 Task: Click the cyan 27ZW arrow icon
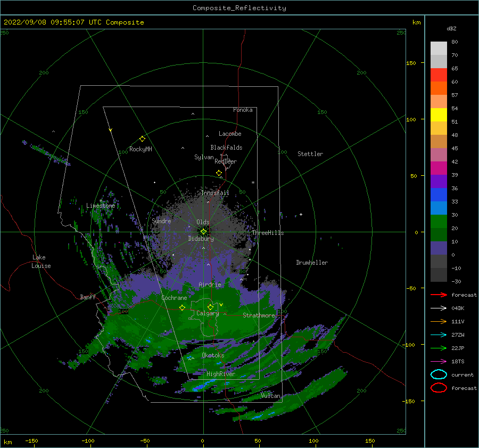point(439,335)
